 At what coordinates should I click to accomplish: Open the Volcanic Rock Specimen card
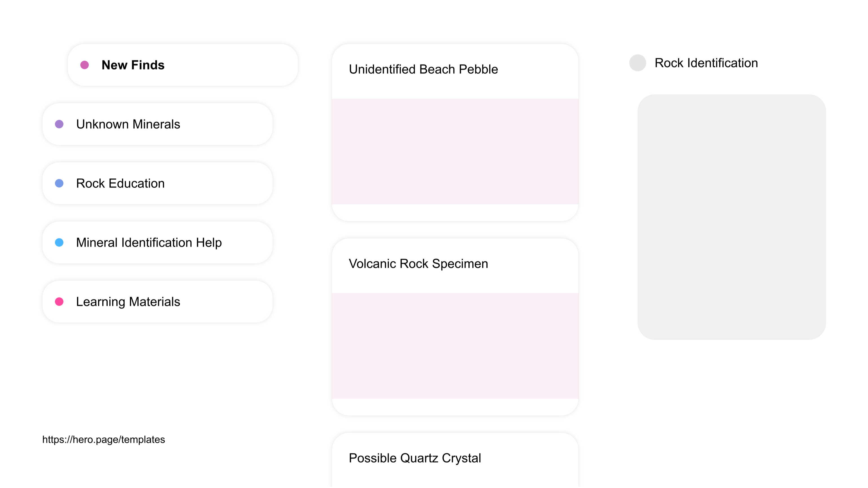click(418, 264)
